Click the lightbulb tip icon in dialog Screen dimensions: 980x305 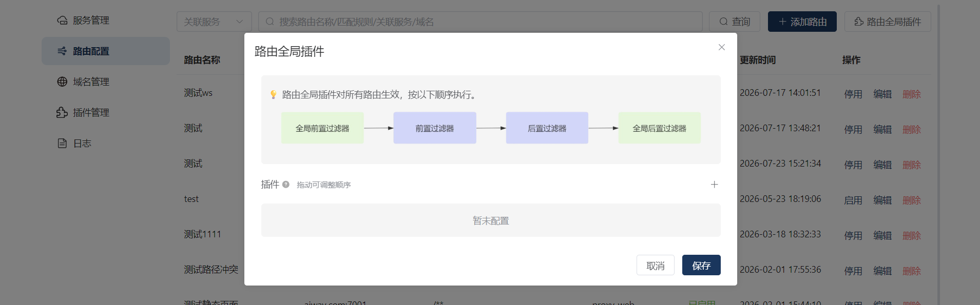point(274,95)
